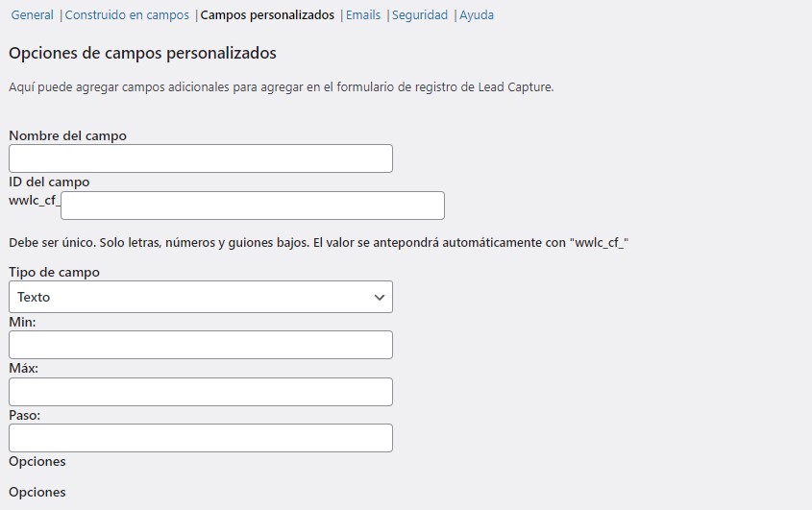Click the "Paso:" field label
This screenshot has width=812, height=510.
coord(24,415)
